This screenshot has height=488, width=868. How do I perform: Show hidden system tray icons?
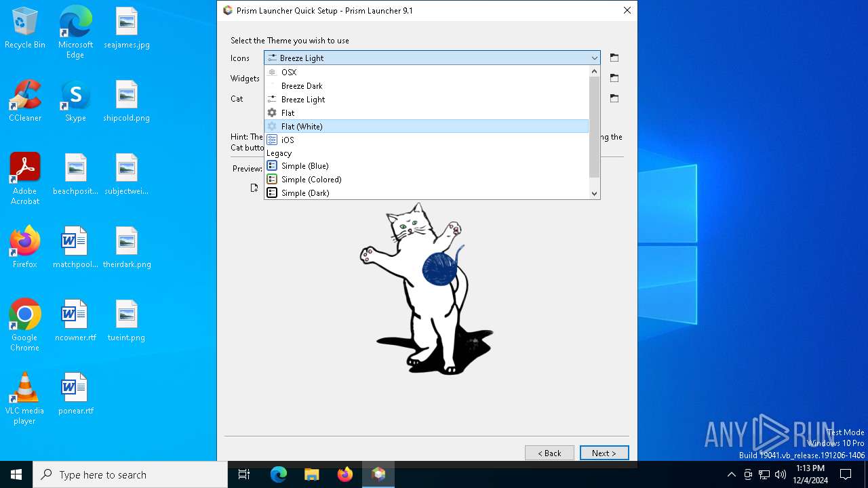pyautogui.click(x=731, y=474)
